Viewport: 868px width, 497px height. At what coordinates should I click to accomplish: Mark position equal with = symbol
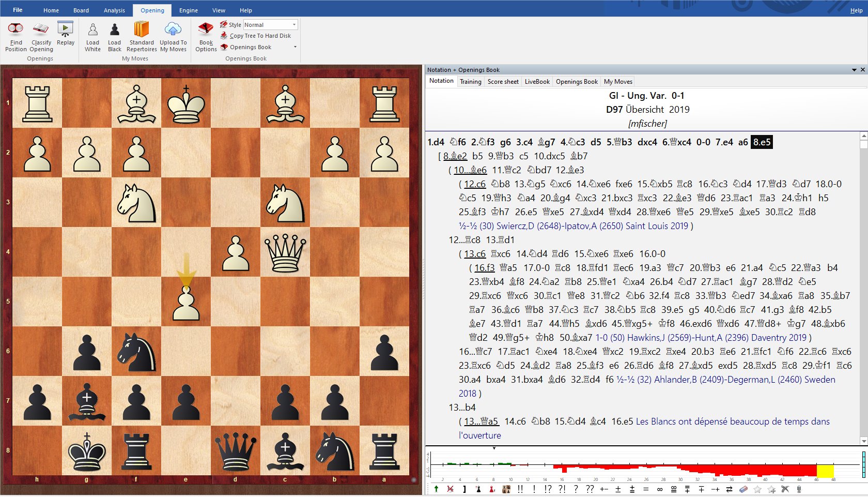pos(646,489)
